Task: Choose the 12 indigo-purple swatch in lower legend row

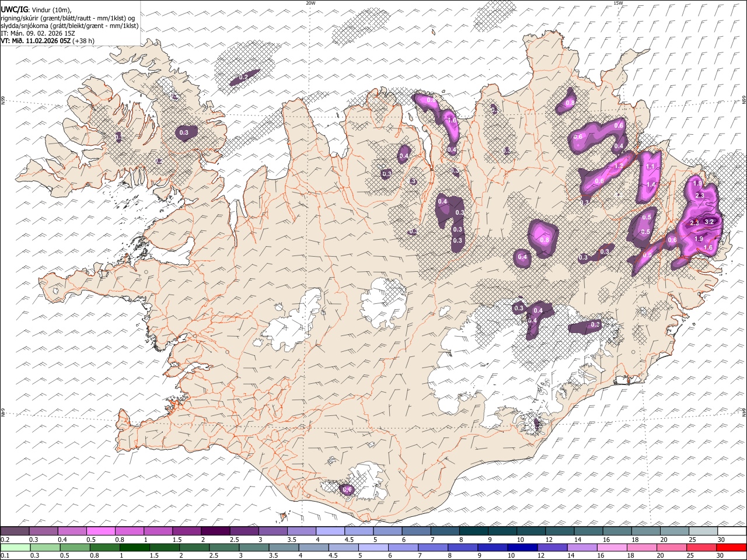Action: pyautogui.click(x=552, y=547)
